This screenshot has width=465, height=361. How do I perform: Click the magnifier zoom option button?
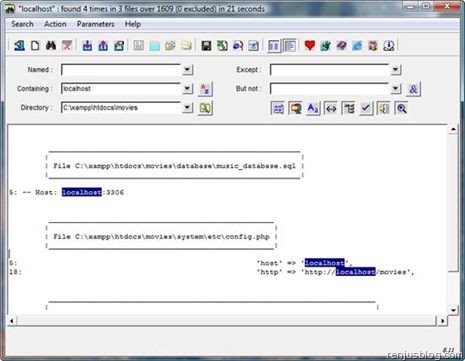(401, 108)
